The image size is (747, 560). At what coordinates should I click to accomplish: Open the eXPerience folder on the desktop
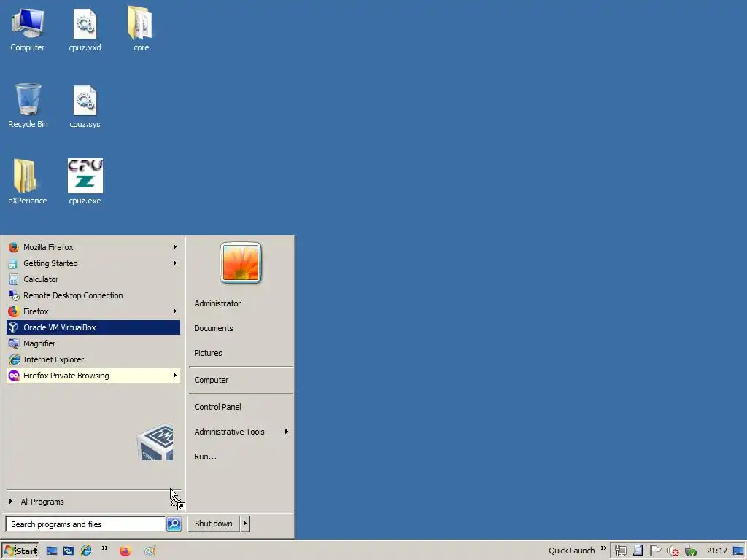27,182
